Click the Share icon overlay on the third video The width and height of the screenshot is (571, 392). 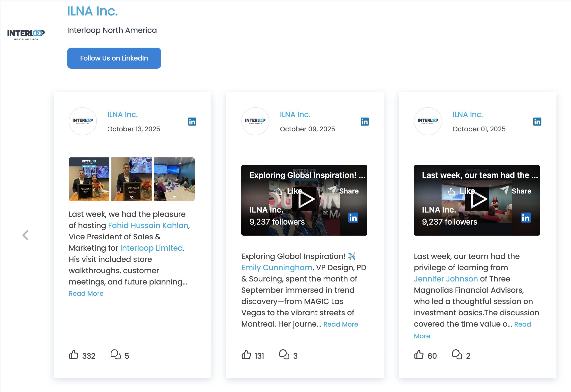tap(505, 191)
